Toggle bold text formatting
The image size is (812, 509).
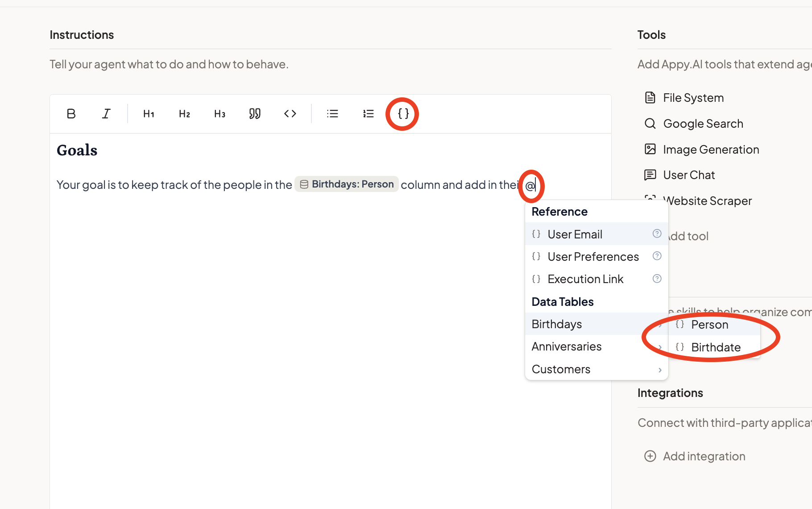[71, 113]
